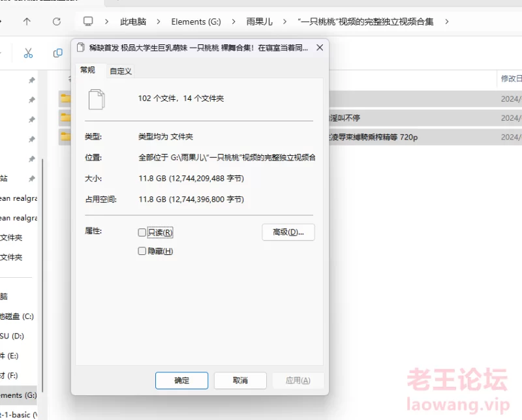Viewport: 522px width, 420px height.
Task: Toggle the 只读(R) read-only checkbox
Action: click(142, 232)
